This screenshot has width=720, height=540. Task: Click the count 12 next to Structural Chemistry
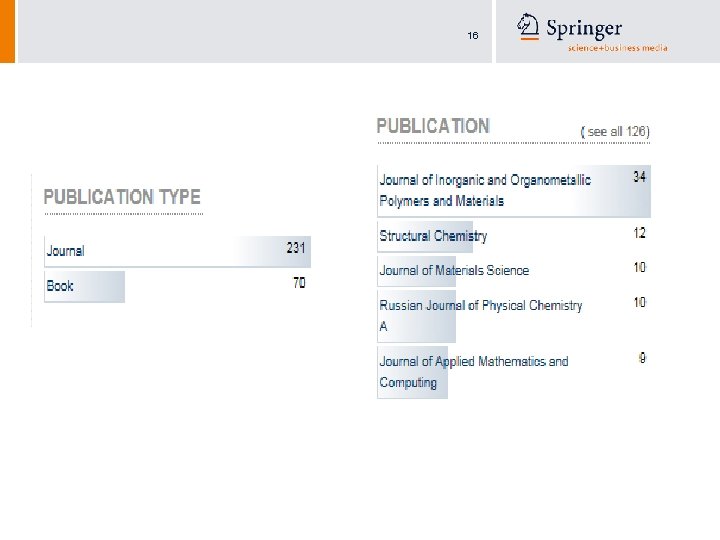(640, 233)
